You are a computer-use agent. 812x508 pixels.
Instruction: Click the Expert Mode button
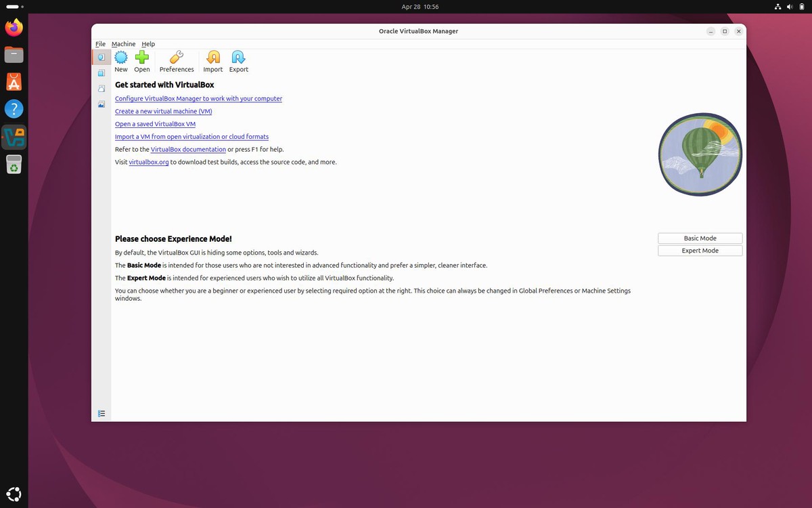coord(700,251)
